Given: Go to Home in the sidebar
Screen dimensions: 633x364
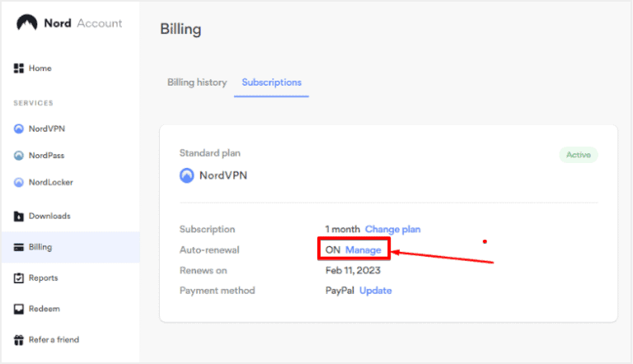Looking at the screenshot, I should 40,68.
